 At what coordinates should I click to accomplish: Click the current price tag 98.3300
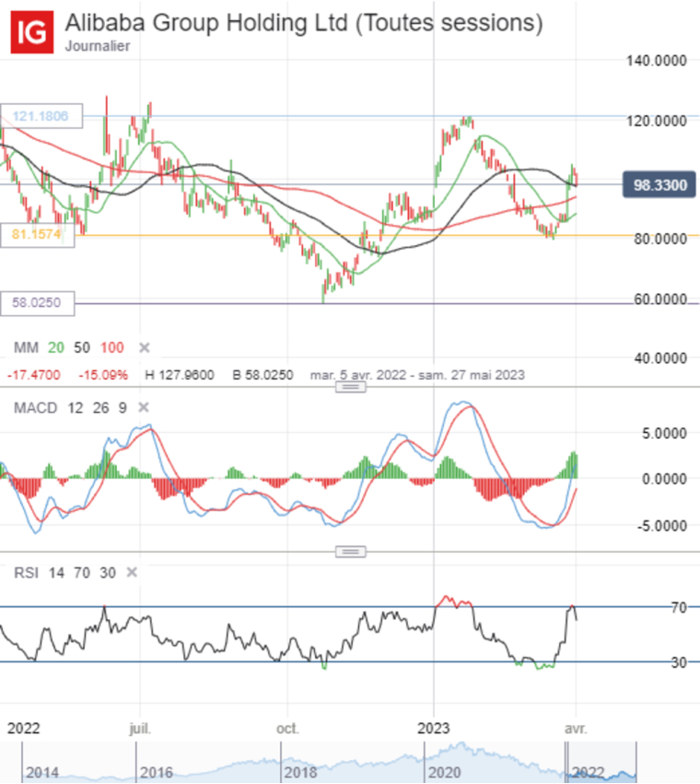pyautogui.click(x=659, y=185)
